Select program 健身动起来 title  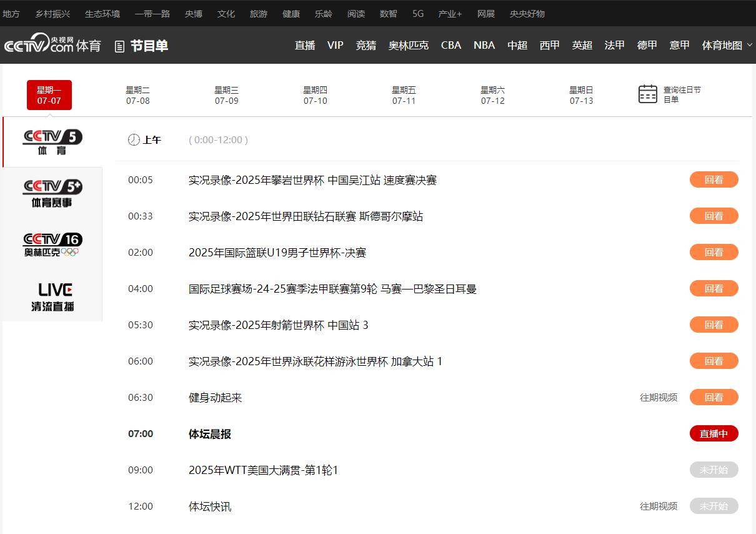click(216, 397)
